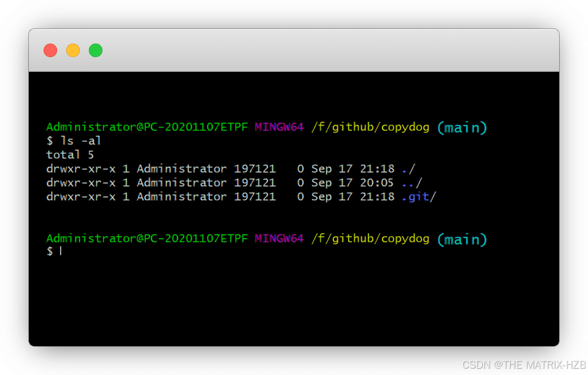This screenshot has height=375, width=588.
Task: Click the green maximize window button
Action: [96, 50]
